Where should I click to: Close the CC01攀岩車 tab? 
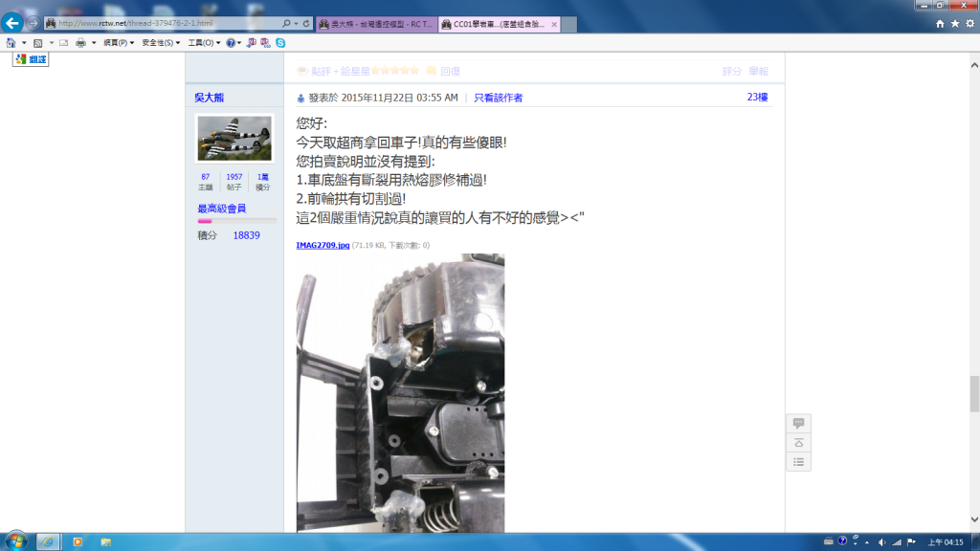(554, 24)
